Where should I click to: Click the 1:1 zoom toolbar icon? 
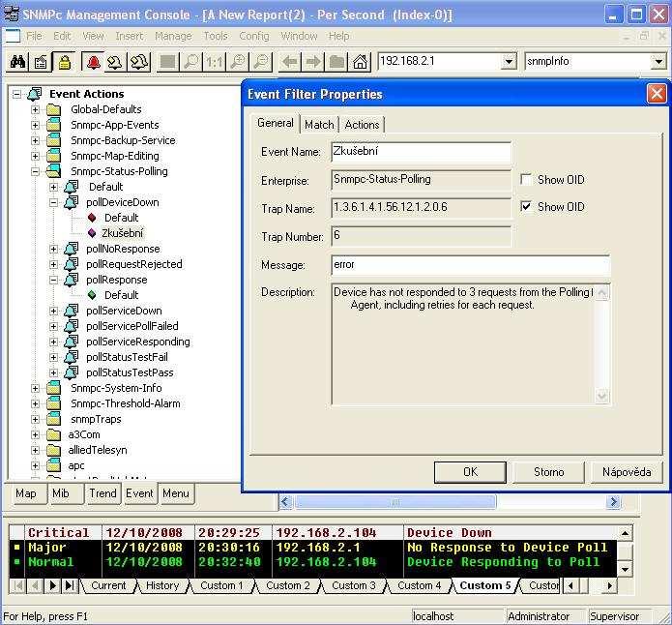[214, 62]
